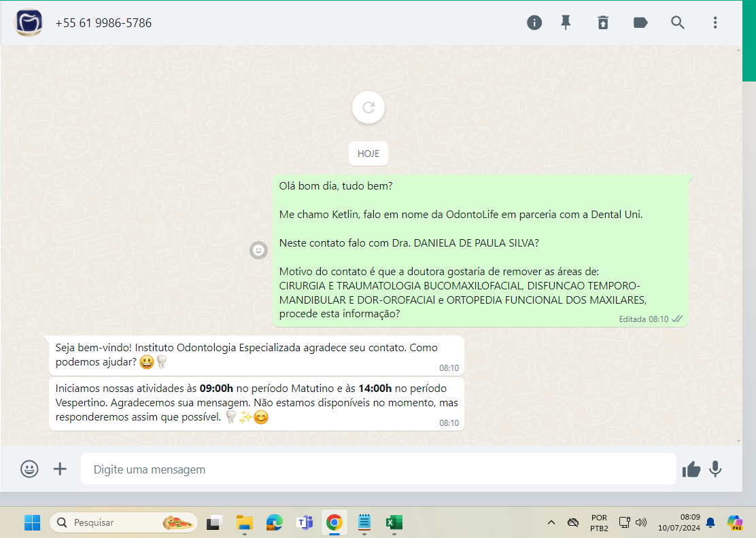Switch to Google Chrome on the taskbar
The height and width of the screenshot is (538, 756).
(x=334, y=522)
